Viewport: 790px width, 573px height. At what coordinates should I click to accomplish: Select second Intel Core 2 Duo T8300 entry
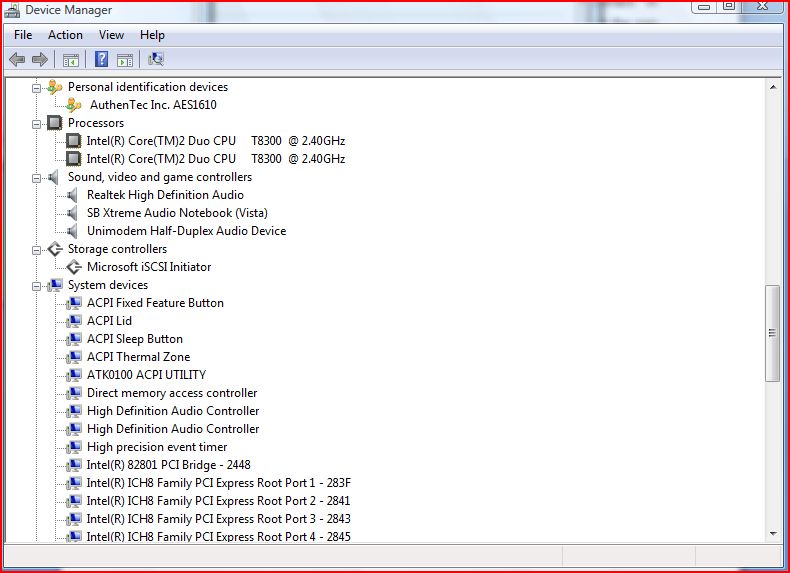[x=216, y=159]
